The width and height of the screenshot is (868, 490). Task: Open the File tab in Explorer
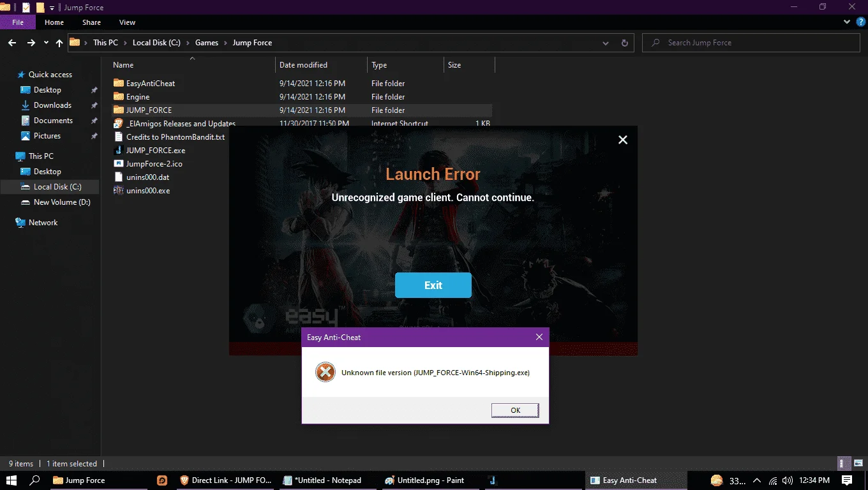[18, 22]
